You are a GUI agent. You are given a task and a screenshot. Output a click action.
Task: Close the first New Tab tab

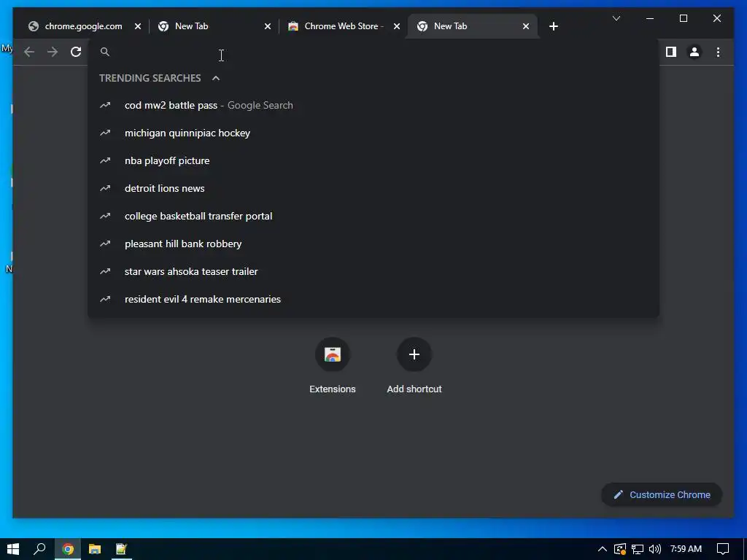tap(267, 26)
